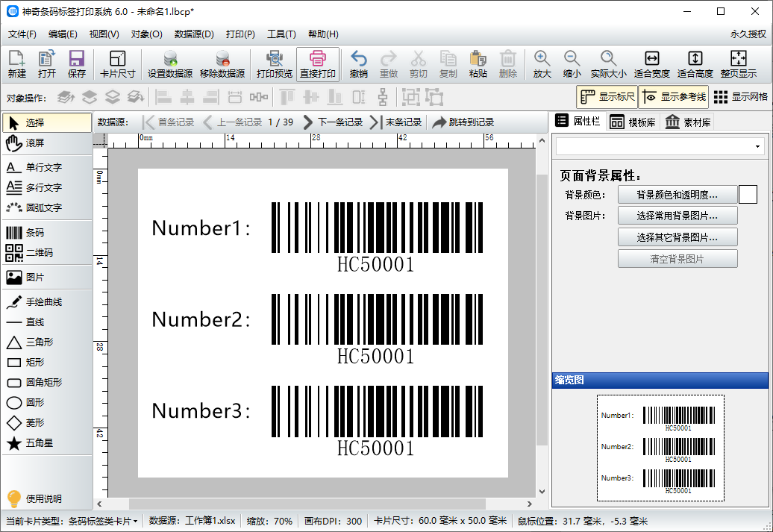This screenshot has height=532, width=773.
Task: Click 移除数据源 toolbar icon
Action: tap(222, 63)
